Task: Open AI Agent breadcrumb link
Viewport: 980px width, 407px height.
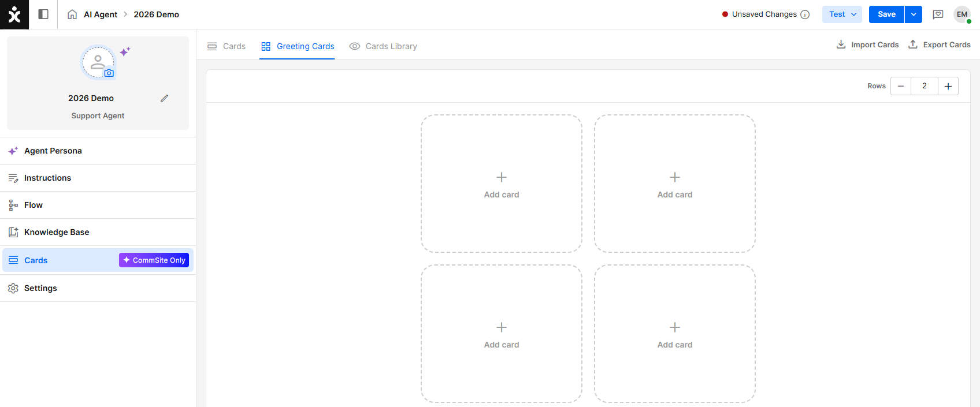Action: (101, 14)
